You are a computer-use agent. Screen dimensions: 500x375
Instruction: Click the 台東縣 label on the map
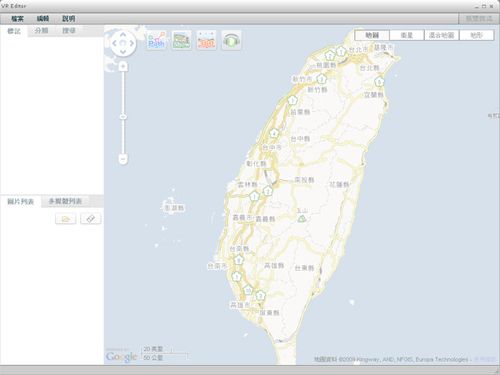point(304,268)
